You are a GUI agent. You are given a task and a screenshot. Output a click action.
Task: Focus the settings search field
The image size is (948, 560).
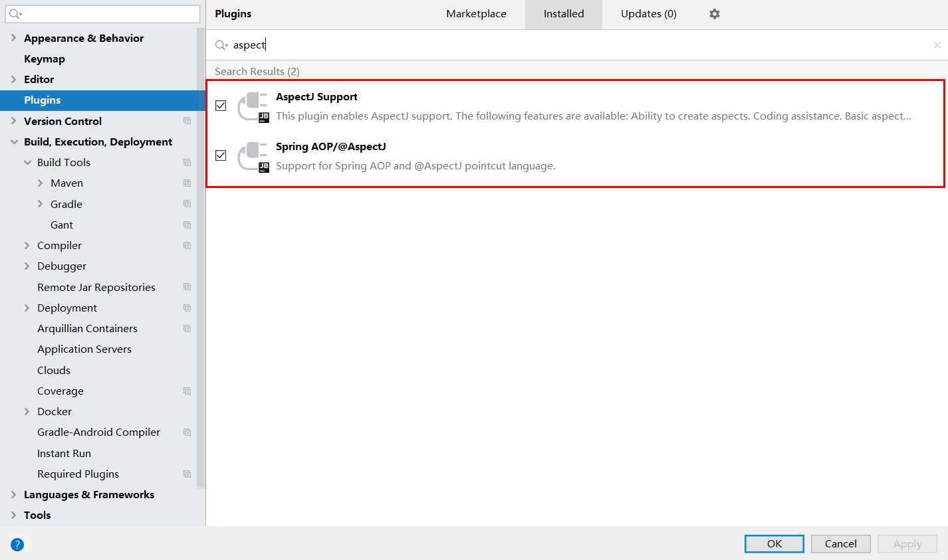click(x=102, y=14)
